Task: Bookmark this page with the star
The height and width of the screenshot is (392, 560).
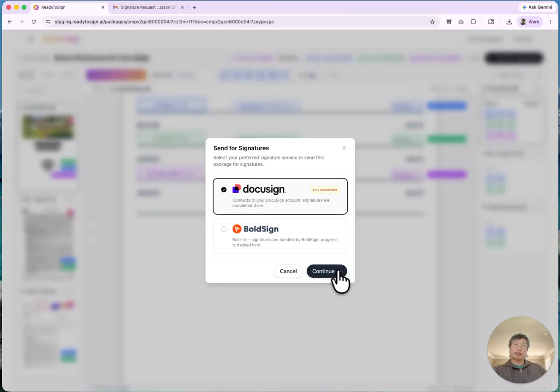Action: click(432, 22)
